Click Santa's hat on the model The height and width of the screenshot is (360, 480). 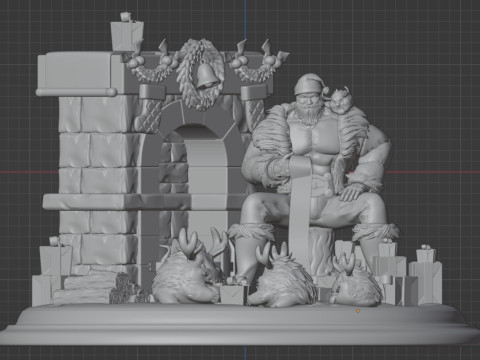click(311, 84)
